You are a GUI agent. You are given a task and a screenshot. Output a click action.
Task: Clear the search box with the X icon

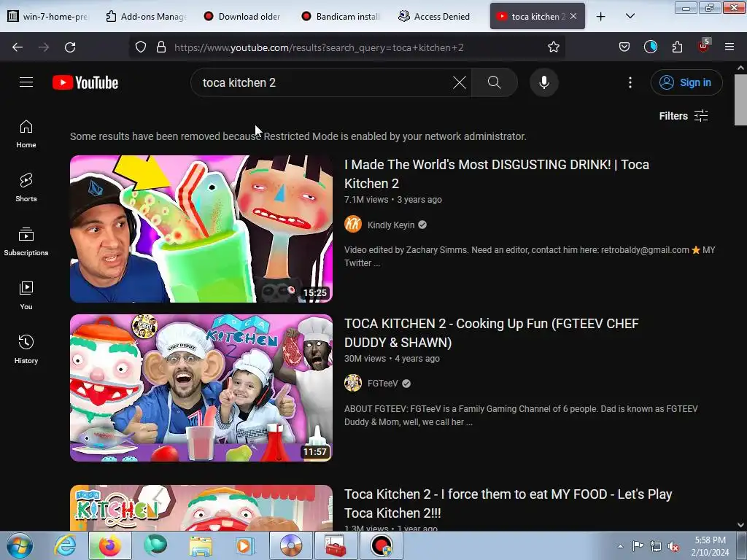tap(460, 82)
